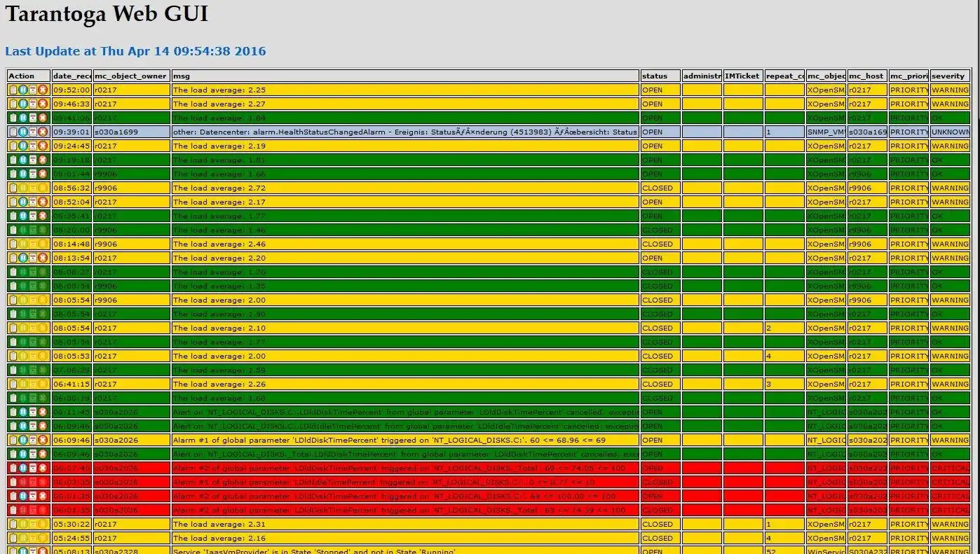Click the mc_host column header

(x=867, y=76)
